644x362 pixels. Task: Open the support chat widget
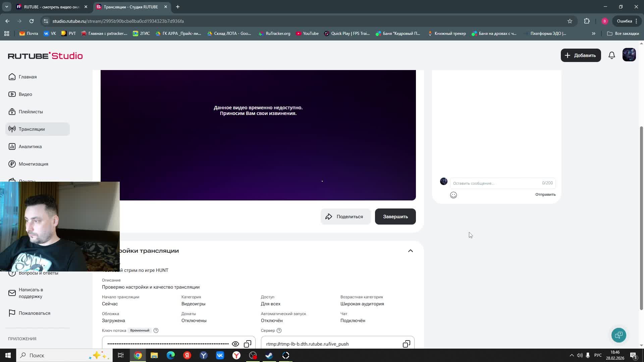(619, 335)
